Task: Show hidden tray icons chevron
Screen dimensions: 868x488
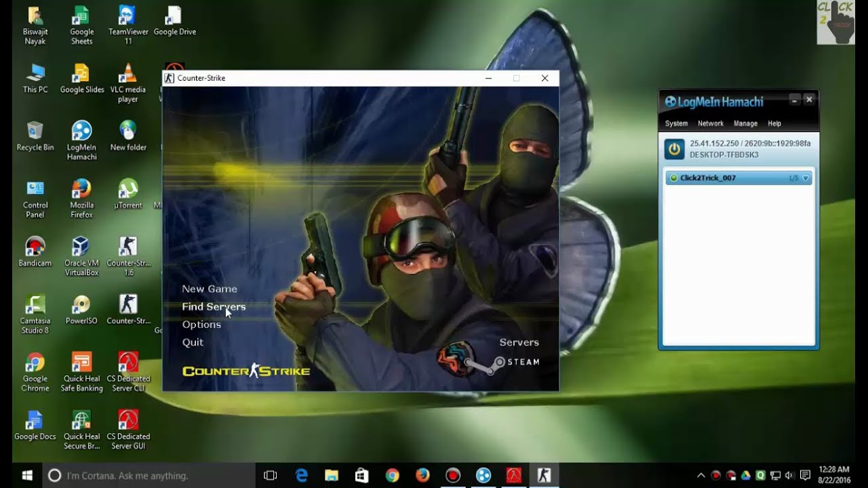Action: coord(701,476)
